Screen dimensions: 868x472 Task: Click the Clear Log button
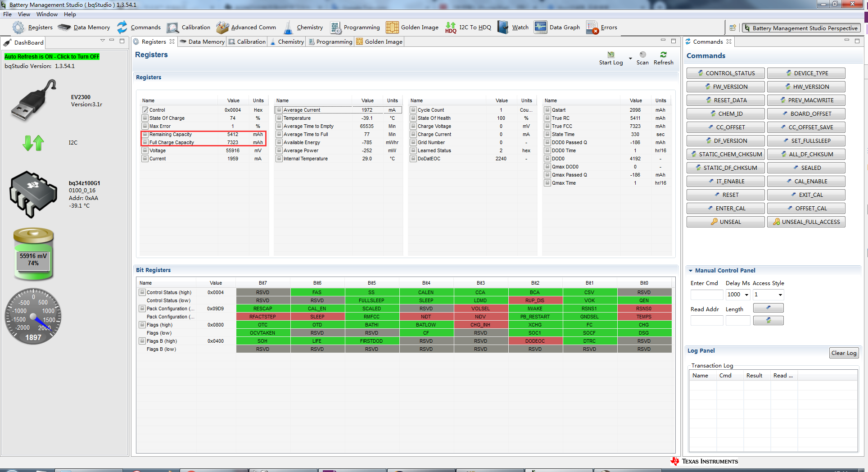[844, 353]
